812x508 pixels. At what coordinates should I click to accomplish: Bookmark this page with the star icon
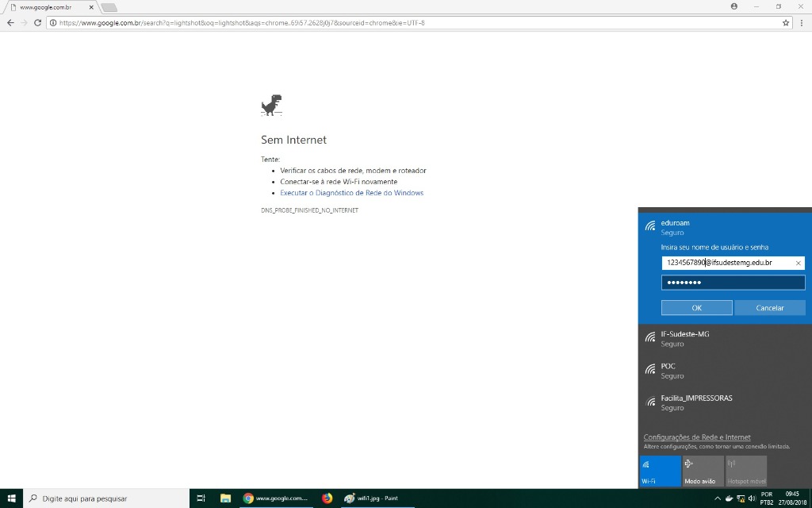[x=786, y=23]
